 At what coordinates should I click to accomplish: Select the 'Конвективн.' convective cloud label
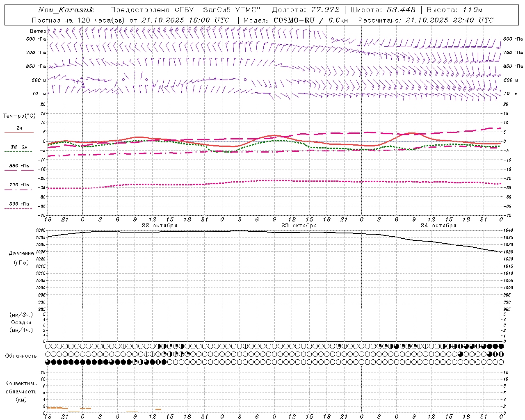point(21,383)
